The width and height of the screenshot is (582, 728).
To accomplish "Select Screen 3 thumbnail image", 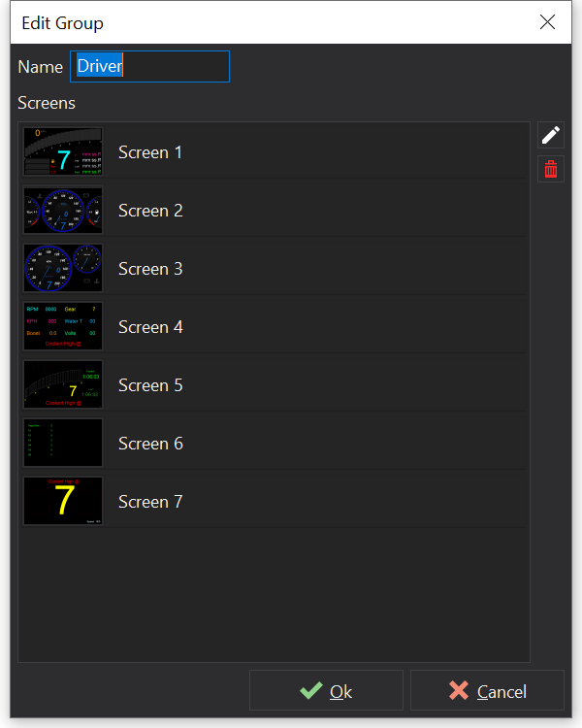I will tap(63, 269).
